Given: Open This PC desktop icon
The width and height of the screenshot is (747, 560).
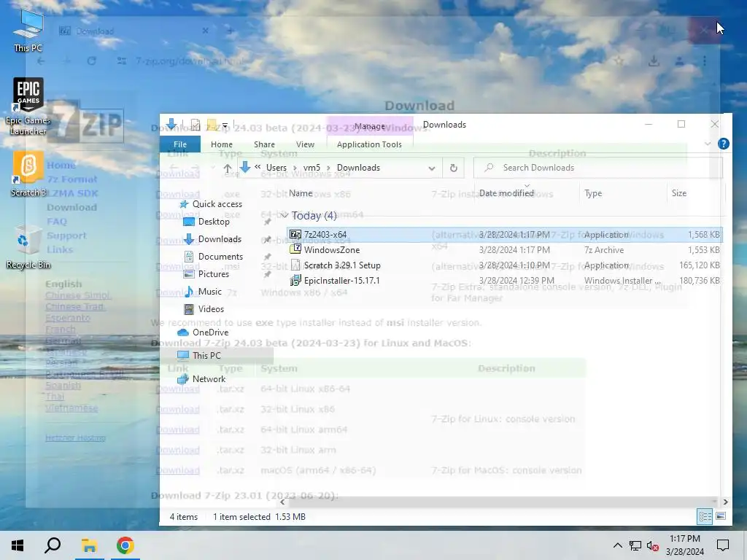Looking at the screenshot, I should point(28,31).
